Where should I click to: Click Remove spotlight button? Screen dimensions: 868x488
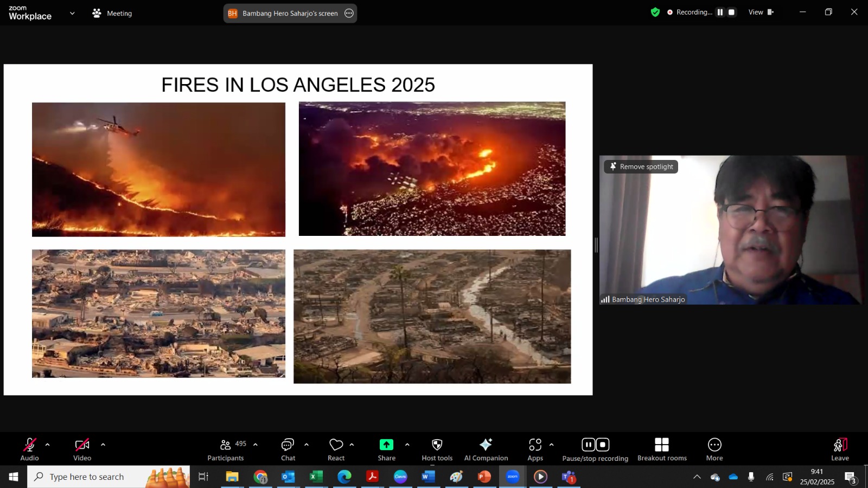641,166
